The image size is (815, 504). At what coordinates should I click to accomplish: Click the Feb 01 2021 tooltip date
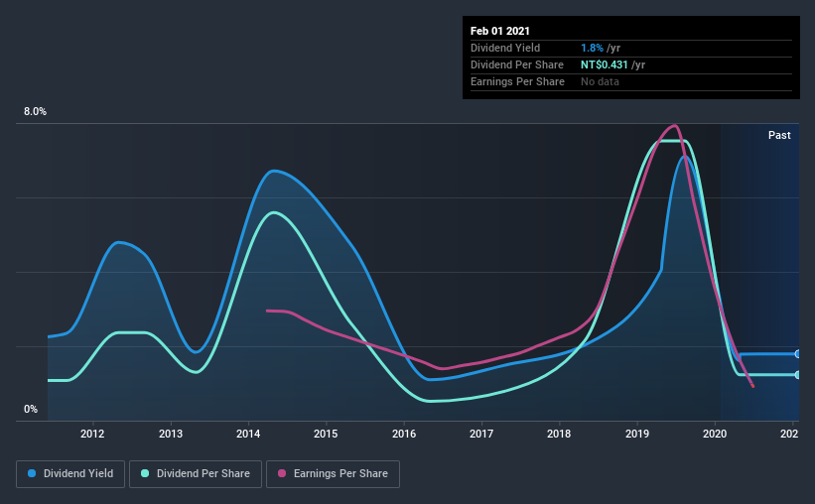(500, 31)
